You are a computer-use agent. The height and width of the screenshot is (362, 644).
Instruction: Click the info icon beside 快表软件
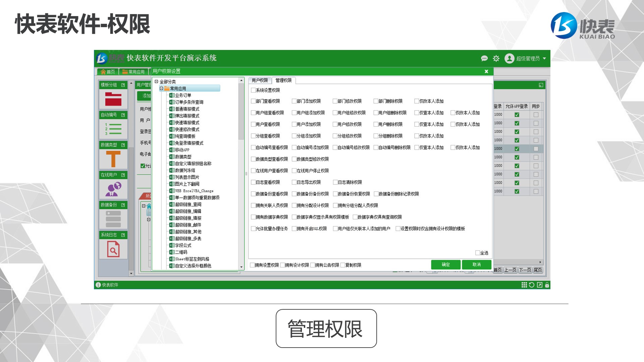pos(98,285)
